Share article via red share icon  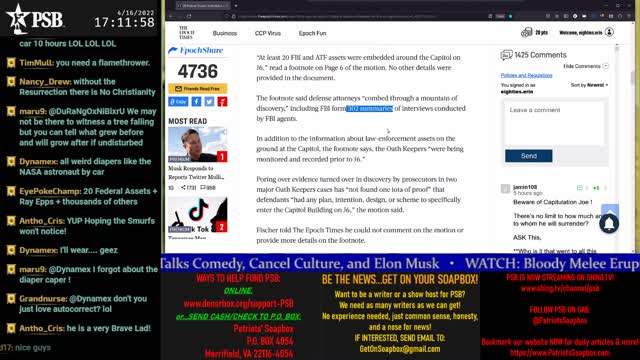[222, 102]
